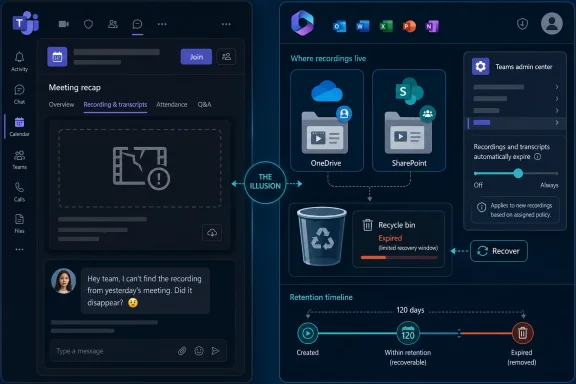The width and height of the screenshot is (576, 384).
Task: Click "Off" label under the slider
Action: pyautogui.click(x=478, y=185)
